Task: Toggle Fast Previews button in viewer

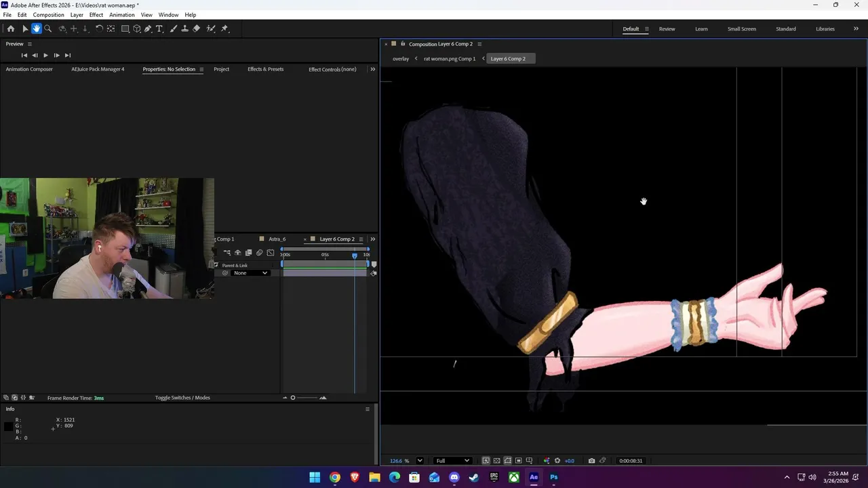Action: (x=486, y=461)
